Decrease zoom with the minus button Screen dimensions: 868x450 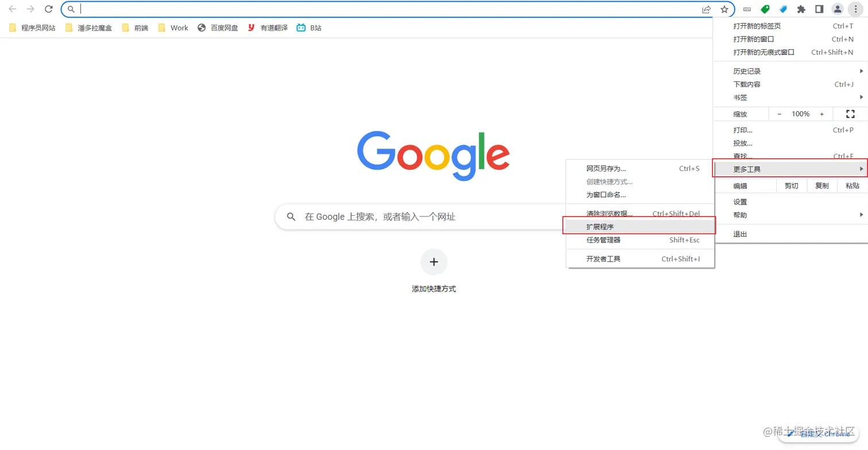coord(779,114)
